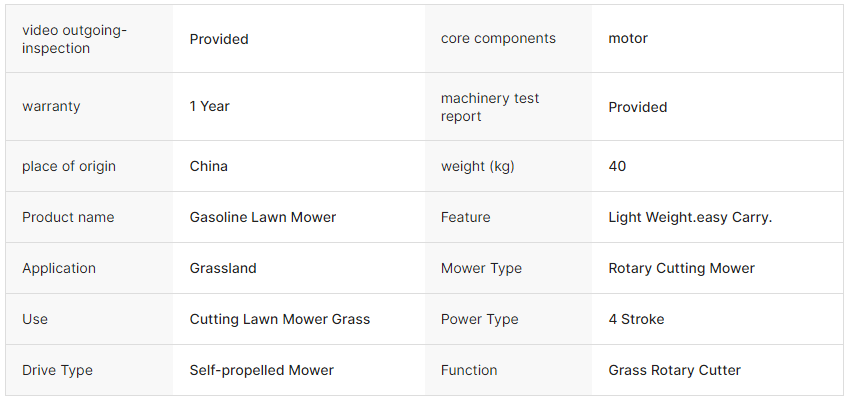
Task: Click the 'Self-propelled Mower' drive type value
Action: point(261,370)
